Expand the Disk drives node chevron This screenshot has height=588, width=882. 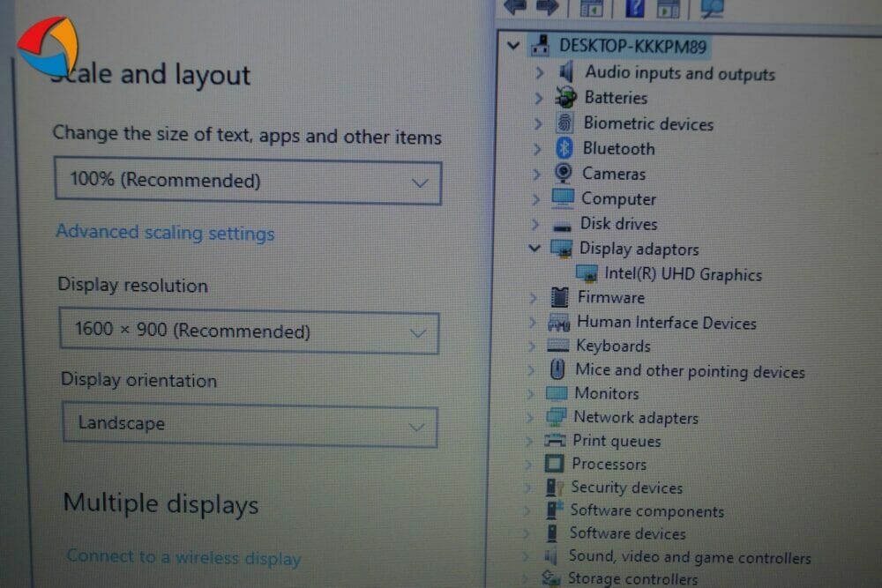click(x=535, y=224)
